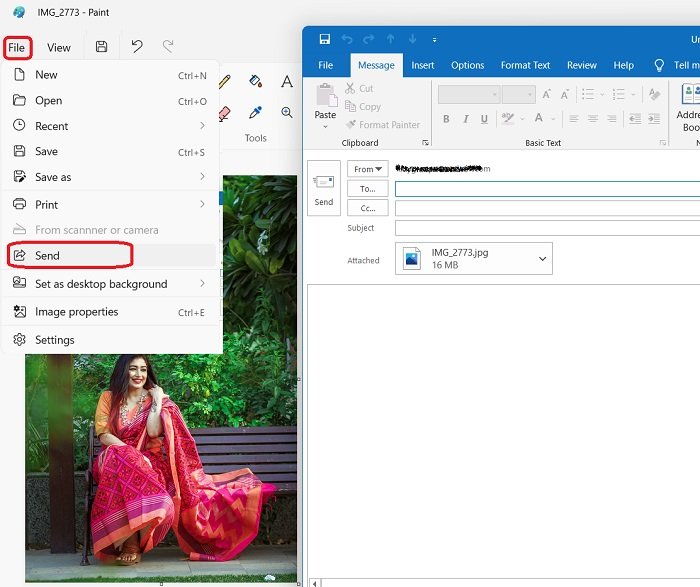Open the From account dropdown
Screen dimensions: 700x587
(x=368, y=169)
